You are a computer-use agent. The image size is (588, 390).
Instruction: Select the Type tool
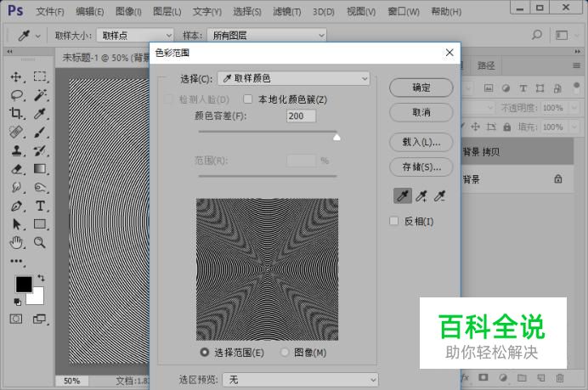(39, 206)
